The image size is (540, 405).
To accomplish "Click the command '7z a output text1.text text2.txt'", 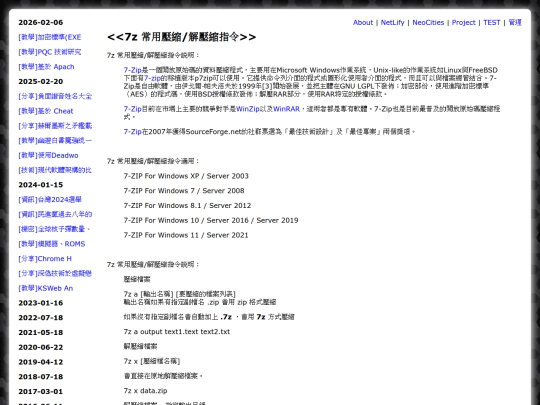I will click(x=177, y=332).
